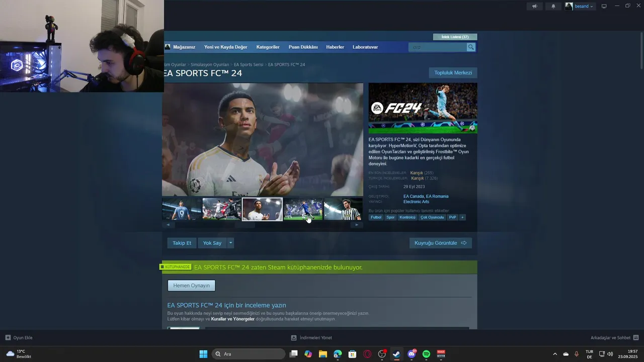644x362 pixels.
Task: Click the Çok Oyunculu tag
Action: [x=432, y=217]
